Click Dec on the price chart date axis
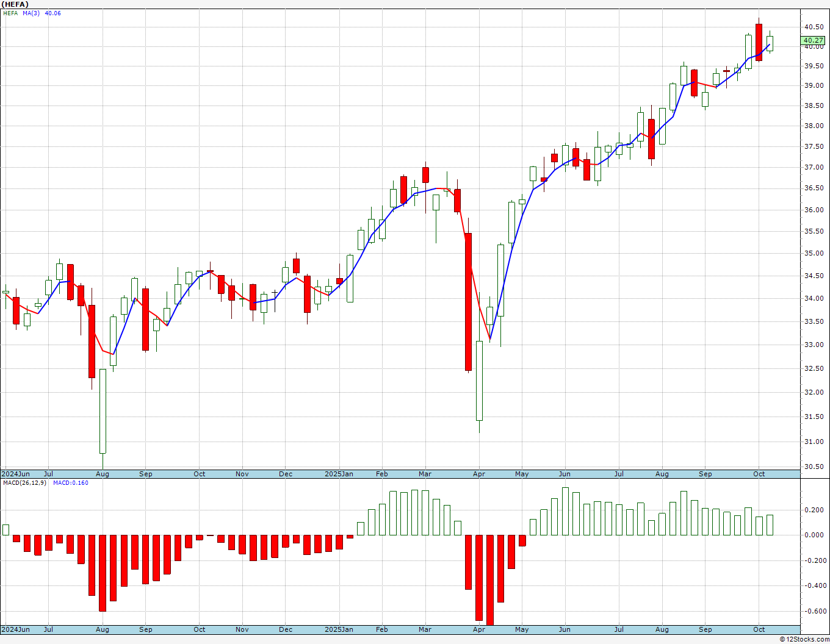The height and width of the screenshot is (644, 830). pos(286,474)
